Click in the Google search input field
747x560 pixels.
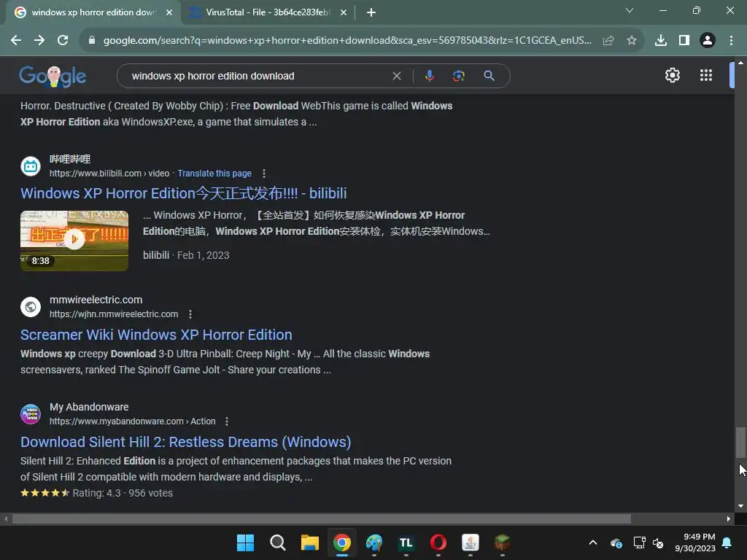tap(258, 76)
